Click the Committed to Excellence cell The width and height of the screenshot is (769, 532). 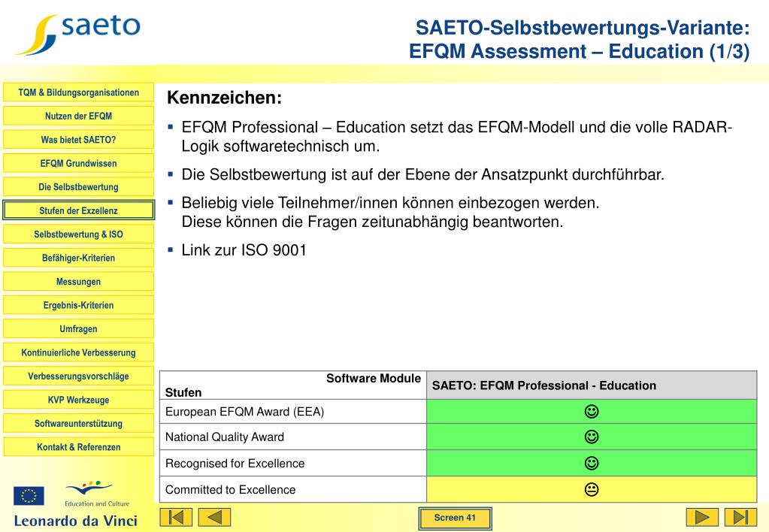(x=292, y=489)
